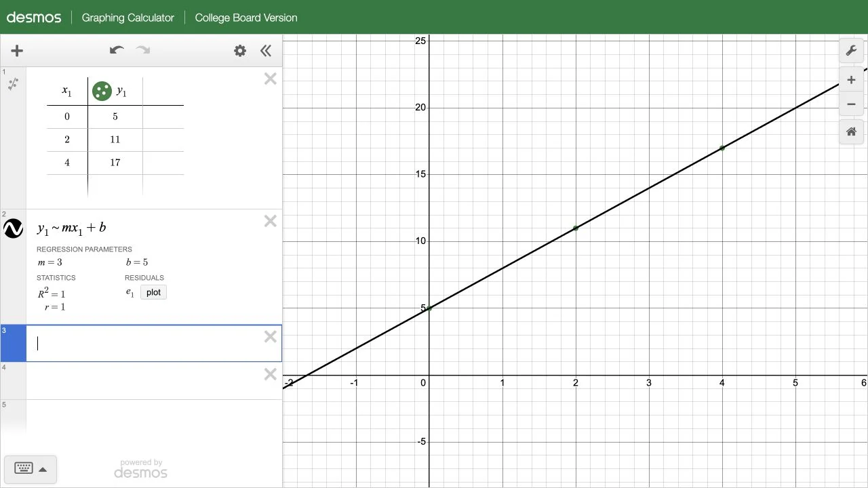This screenshot has width=868, height=488.
Task: Select table cell with value 11
Action: coord(115,140)
